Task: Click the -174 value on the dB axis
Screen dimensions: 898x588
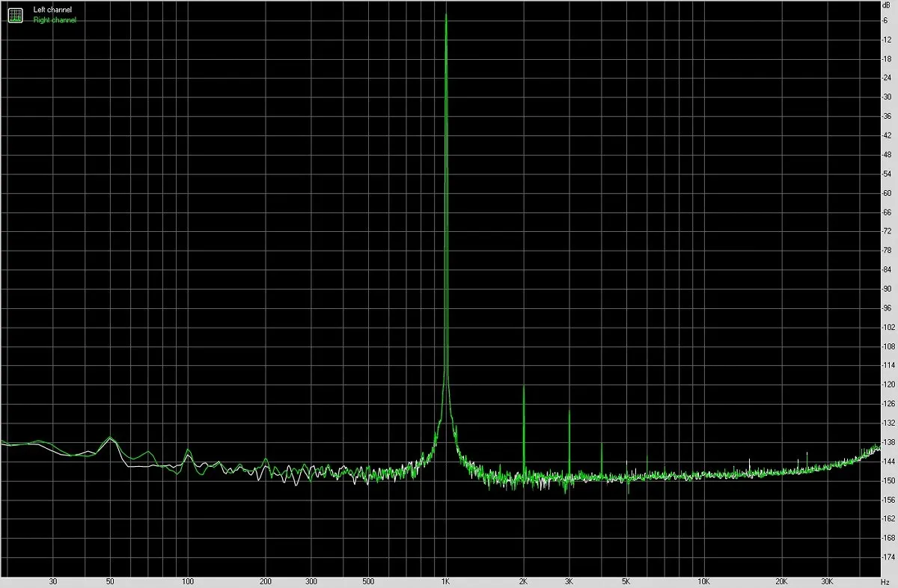Action: [888, 557]
